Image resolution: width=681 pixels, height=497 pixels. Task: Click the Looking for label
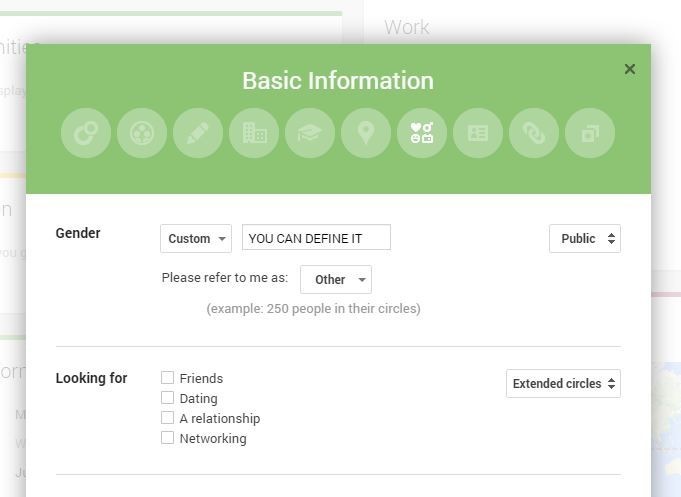(x=91, y=378)
